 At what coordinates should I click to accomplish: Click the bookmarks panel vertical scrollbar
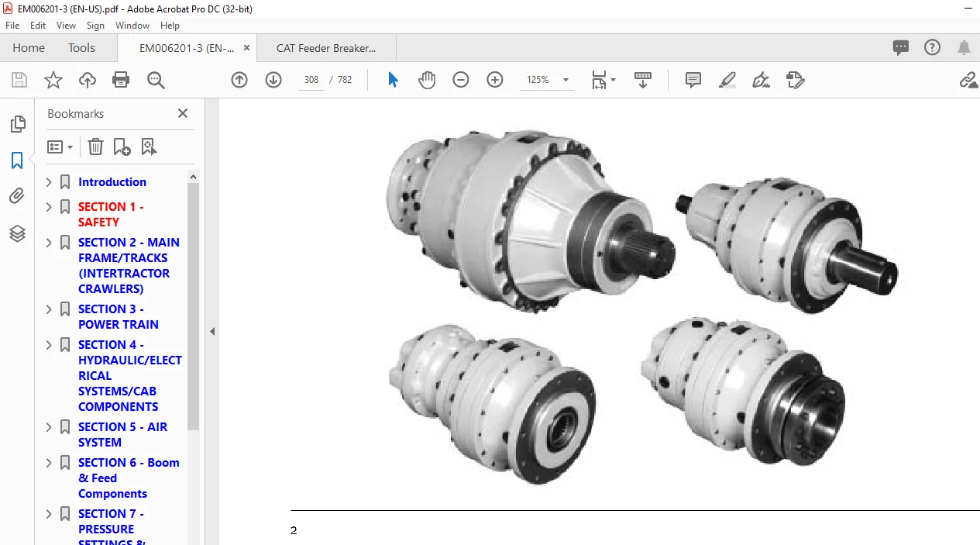coord(194,306)
